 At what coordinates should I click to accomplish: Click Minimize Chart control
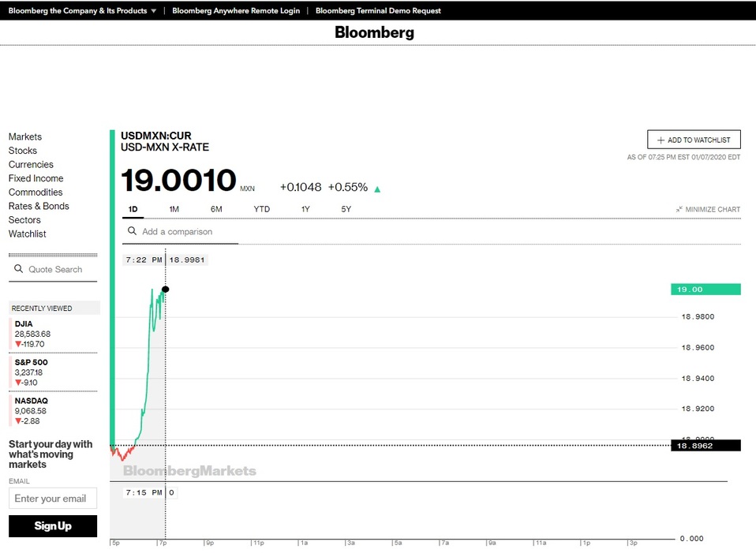click(x=708, y=209)
